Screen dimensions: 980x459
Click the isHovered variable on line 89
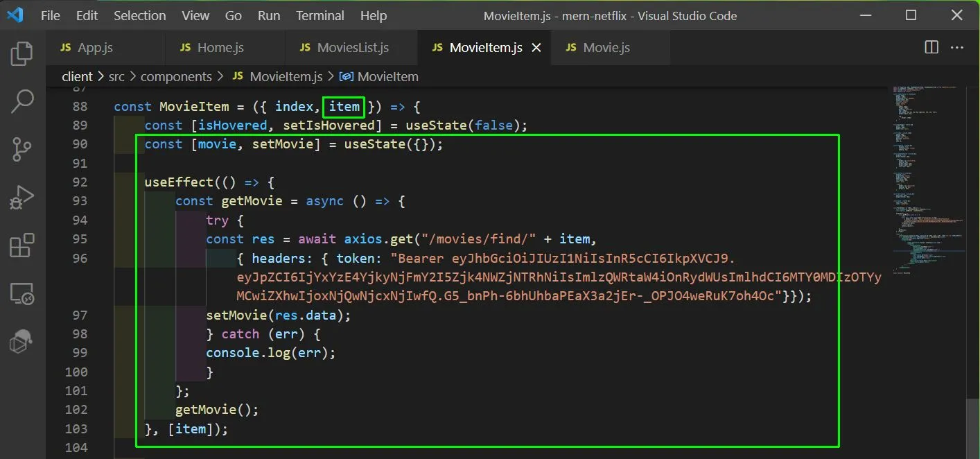coord(233,125)
